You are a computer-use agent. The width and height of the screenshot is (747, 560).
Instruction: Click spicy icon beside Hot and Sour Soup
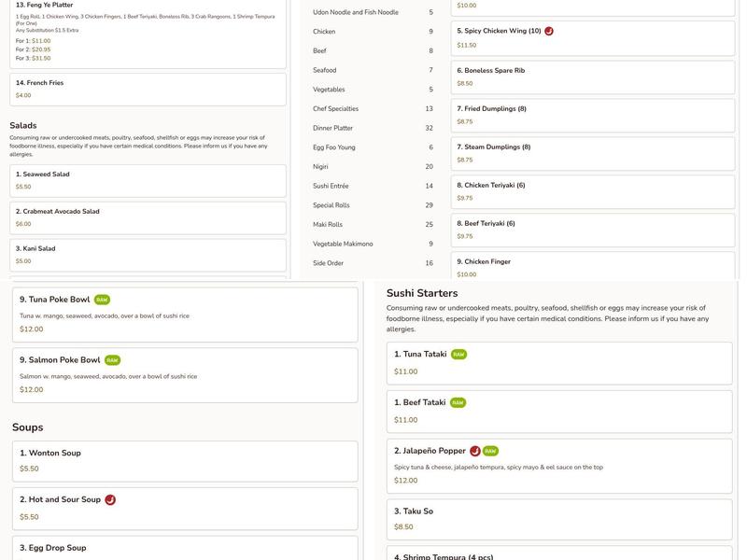coord(110,500)
